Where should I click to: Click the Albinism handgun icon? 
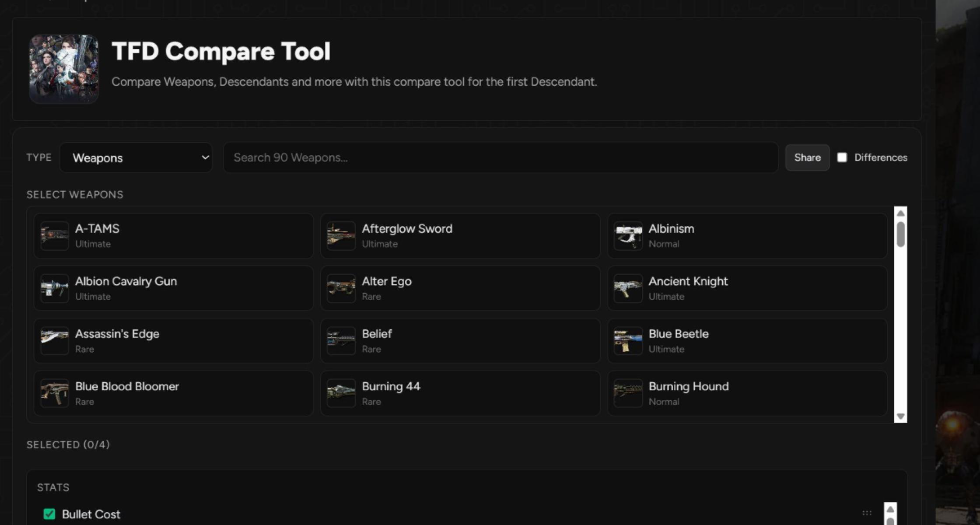coord(628,235)
